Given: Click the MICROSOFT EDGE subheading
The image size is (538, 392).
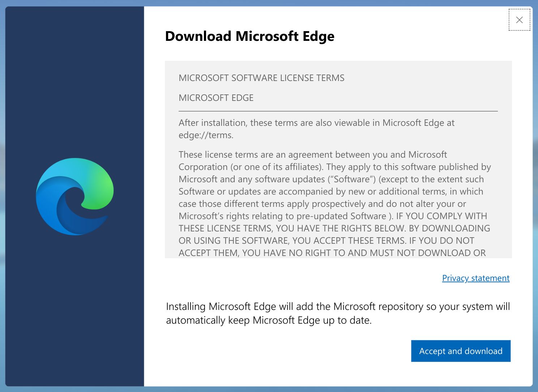Looking at the screenshot, I should point(215,98).
